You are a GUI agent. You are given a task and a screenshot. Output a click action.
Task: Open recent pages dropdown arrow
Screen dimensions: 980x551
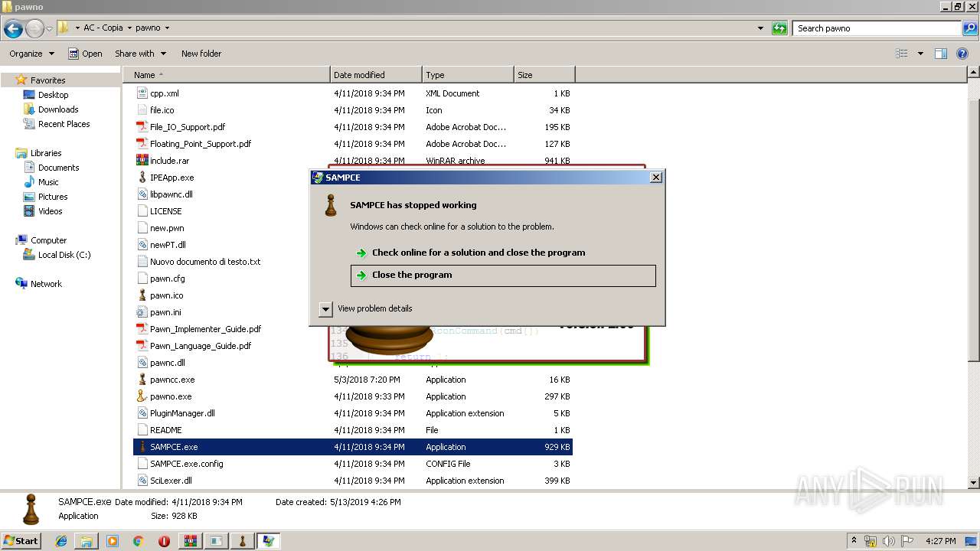[49, 29]
